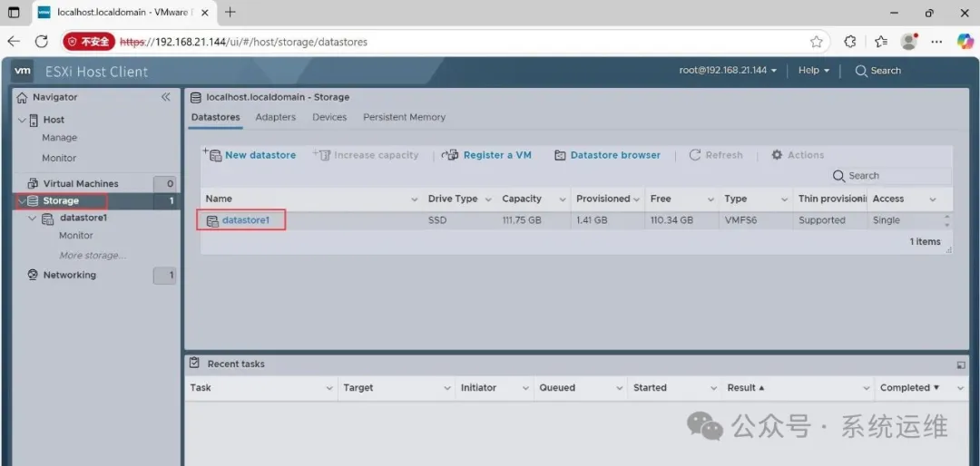The image size is (980, 466).
Task: Click Register a VM button
Action: (x=486, y=155)
